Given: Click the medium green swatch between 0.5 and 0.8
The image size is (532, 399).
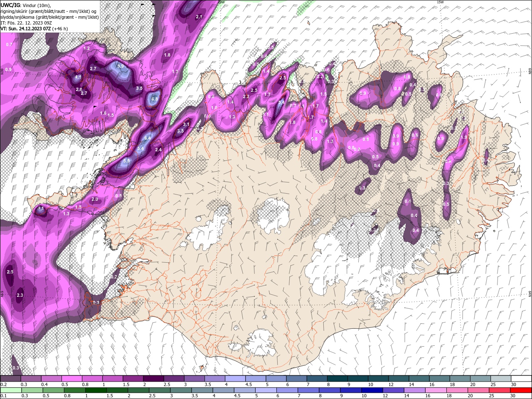Looking at the screenshot, I should coord(53,390).
